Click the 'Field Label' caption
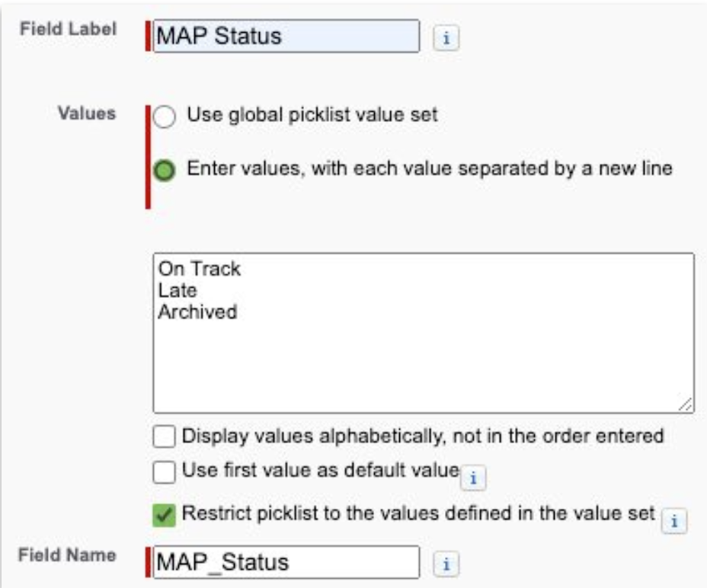 (x=68, y=29)
